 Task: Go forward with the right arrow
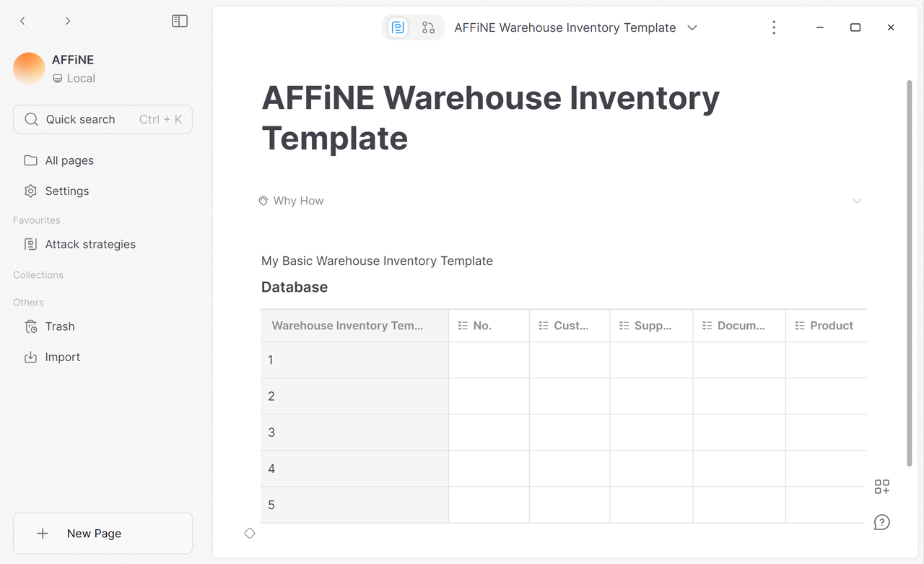(68, 21)
